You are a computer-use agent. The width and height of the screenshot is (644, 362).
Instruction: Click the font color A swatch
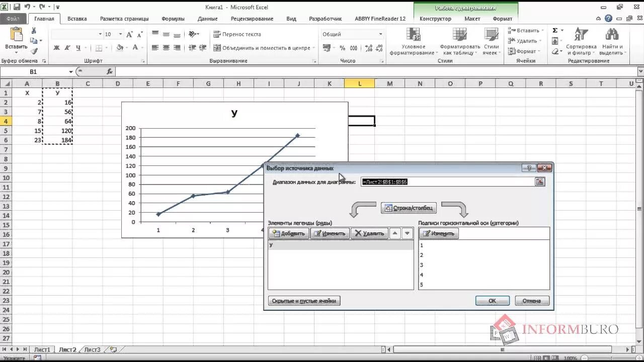[135, 48]
